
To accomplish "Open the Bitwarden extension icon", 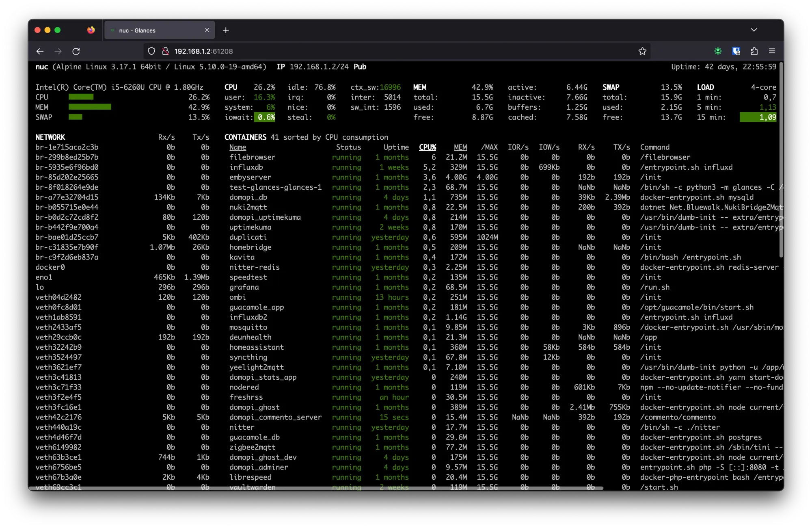I will point(736,51).
